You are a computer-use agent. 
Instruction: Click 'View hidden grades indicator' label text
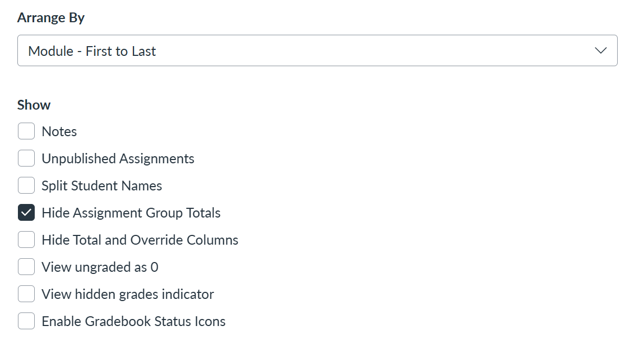(x=128, y=295)
